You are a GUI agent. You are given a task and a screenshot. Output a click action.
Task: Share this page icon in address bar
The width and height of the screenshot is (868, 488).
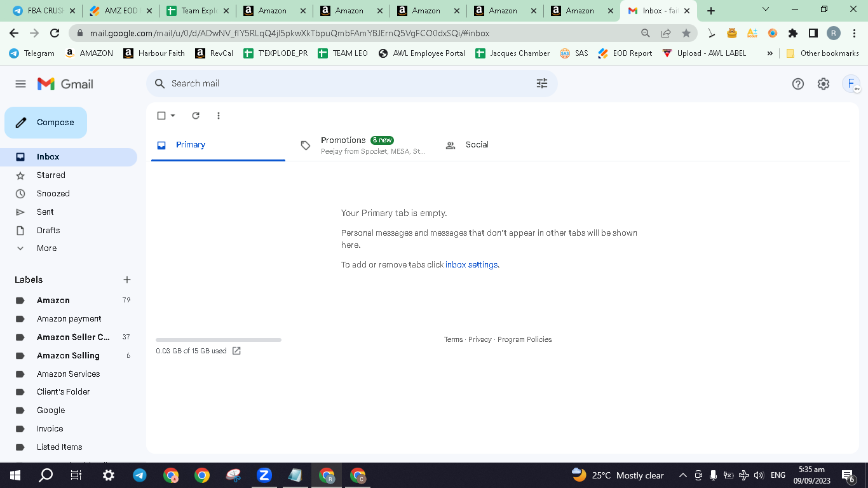click(666, 33)
